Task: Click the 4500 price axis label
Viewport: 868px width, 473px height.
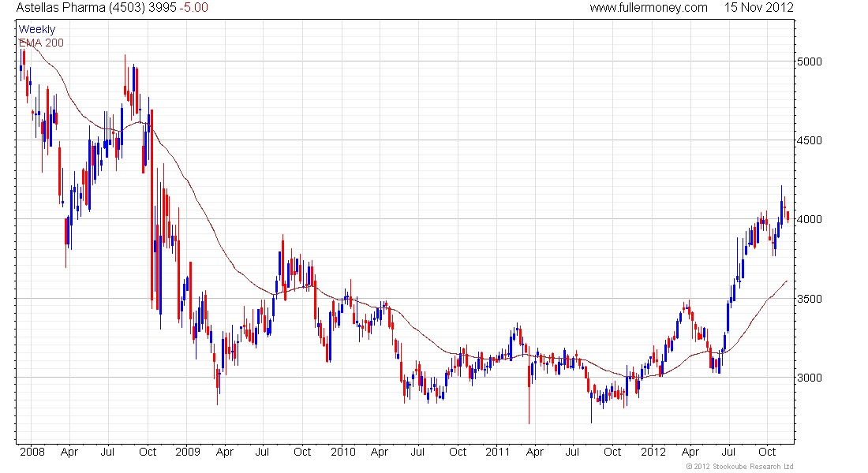Action: [810, 140]
